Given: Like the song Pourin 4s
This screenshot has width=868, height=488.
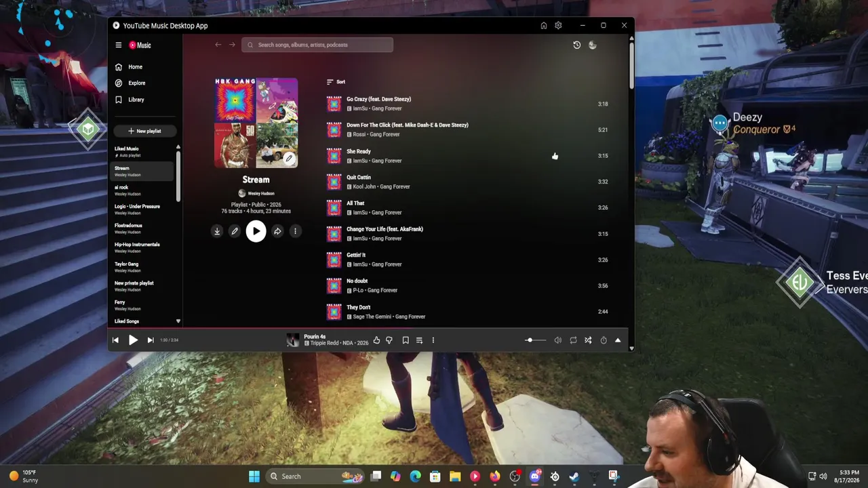Looking at the screenshot, I should (x=376, y=340).
